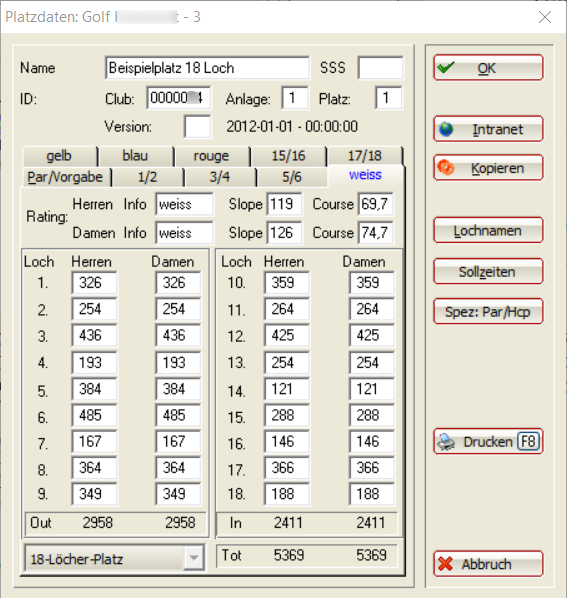Select Herren length field for Loch 1
Image resolution: width=567 pixels, height=598 pixels.
pos(94,283)
